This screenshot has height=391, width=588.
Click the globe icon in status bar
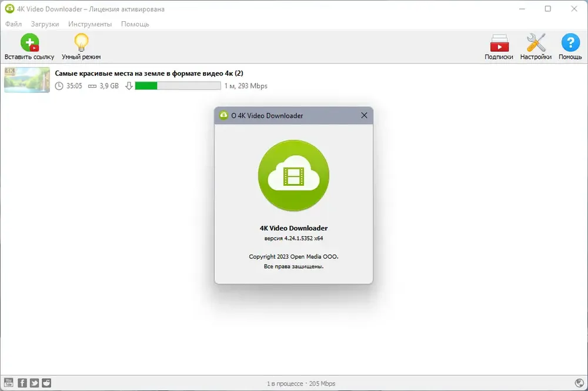coord(579,383)
